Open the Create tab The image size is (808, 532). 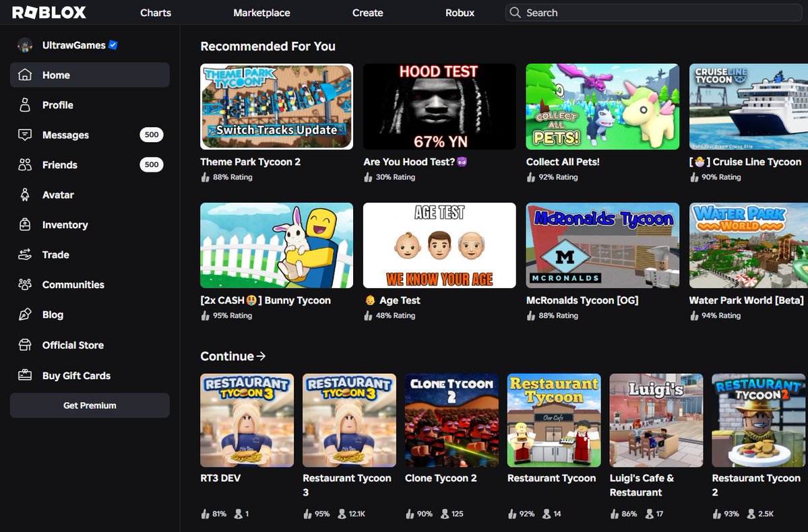367,12
